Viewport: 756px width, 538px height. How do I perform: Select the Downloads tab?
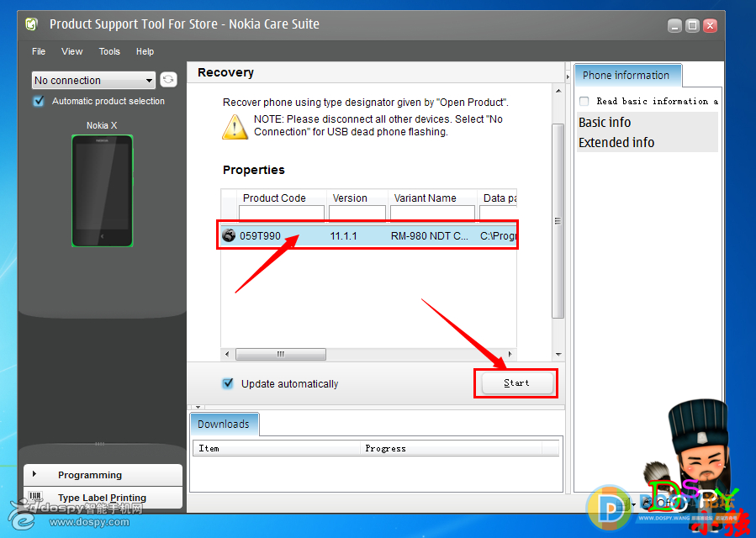(x=225, y=425)
